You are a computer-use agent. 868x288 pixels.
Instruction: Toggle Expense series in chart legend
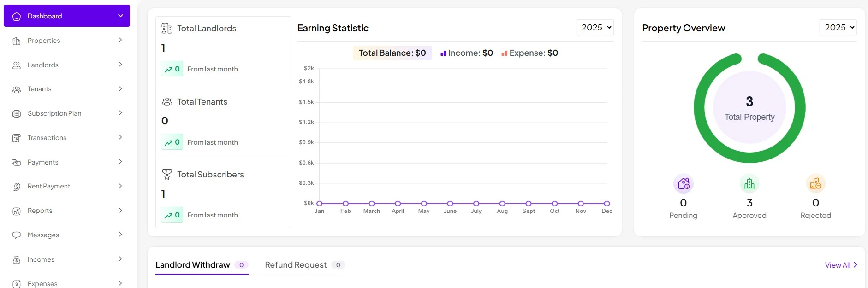pos(529,53)
